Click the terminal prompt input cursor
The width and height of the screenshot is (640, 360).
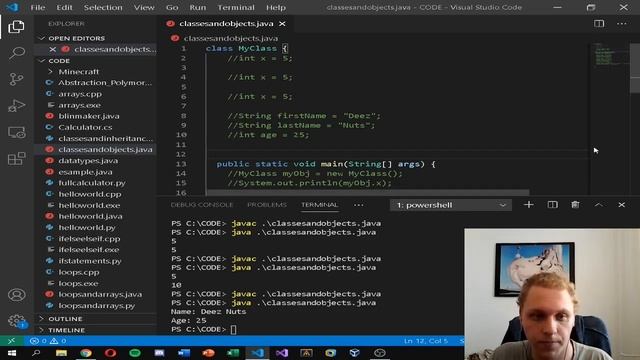(x=233, y=329)
